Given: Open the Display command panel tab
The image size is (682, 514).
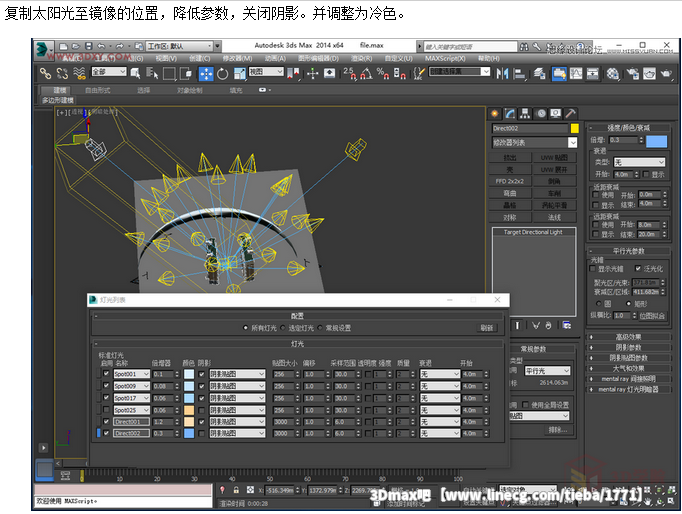Looking at the screenshot, I should click(x=556, y=113).
